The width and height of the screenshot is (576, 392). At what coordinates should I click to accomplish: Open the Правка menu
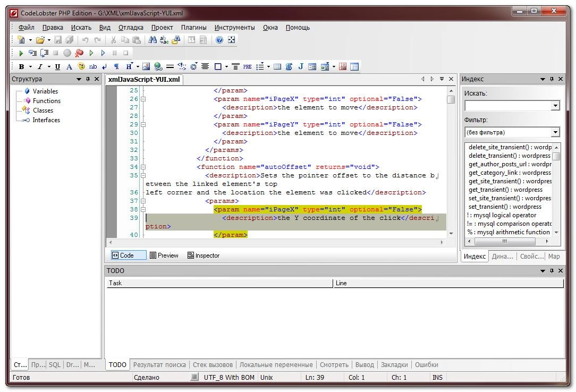tap(53, 28)
